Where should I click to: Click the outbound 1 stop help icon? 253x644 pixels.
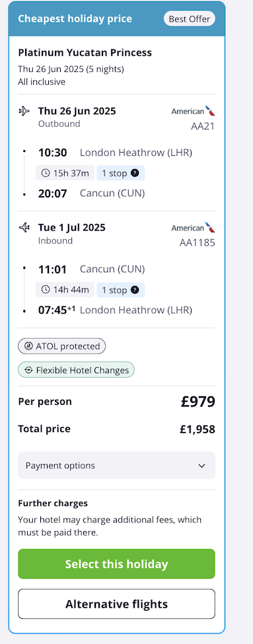[x=135, y=173]
